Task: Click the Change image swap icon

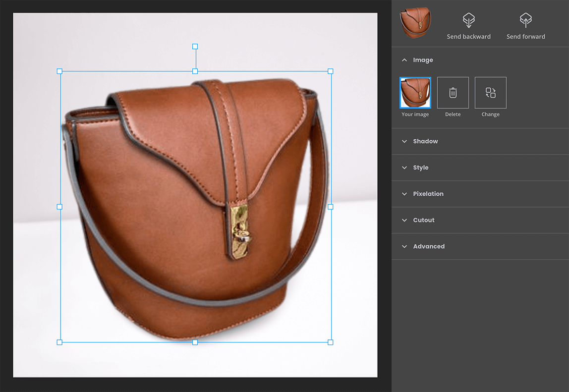Action: click(490, 93)
